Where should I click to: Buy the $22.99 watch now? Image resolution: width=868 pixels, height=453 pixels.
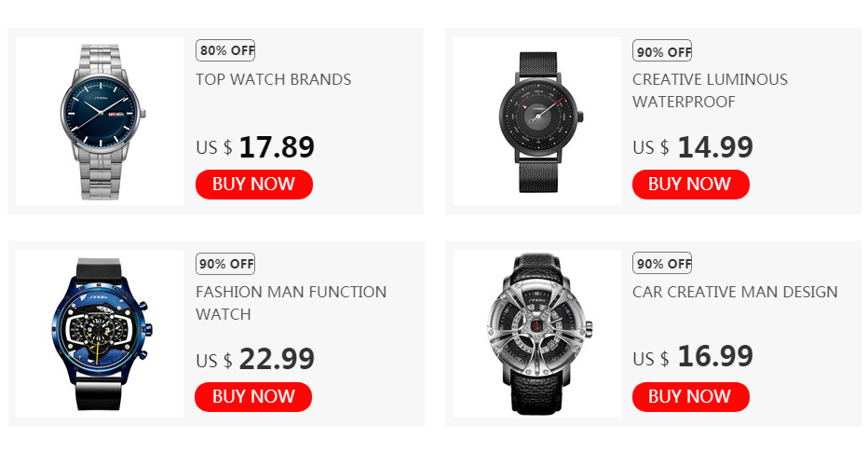click(253, 396)
